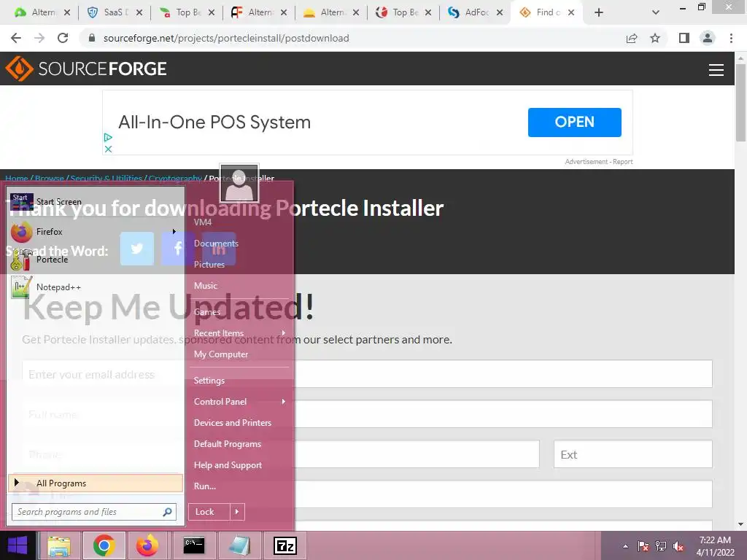Image resolution: width=747 pixels, height=560 pixels.
Task: Click the page vertical scrollbar thumb
Action: 740,102
